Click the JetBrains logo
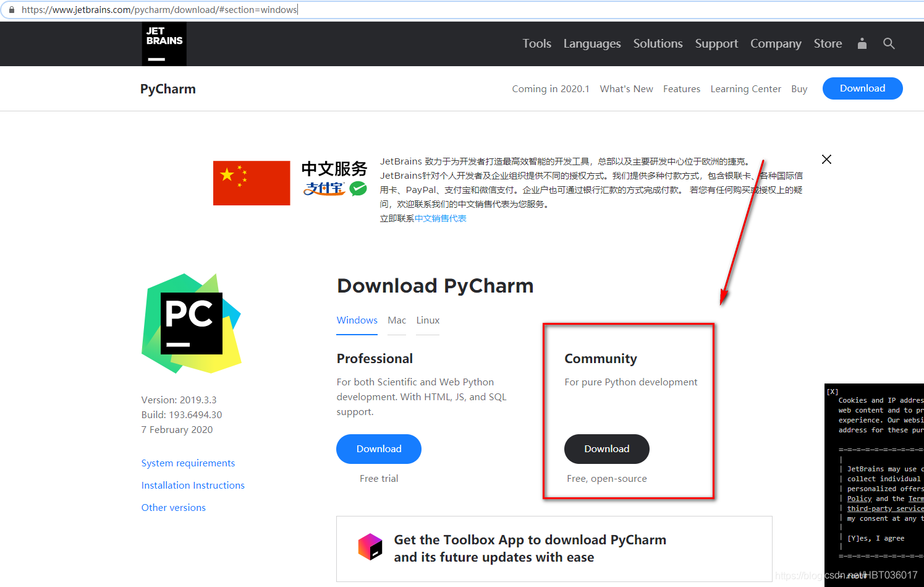Viewport: 924px width, 587px height. pos(164,44)
